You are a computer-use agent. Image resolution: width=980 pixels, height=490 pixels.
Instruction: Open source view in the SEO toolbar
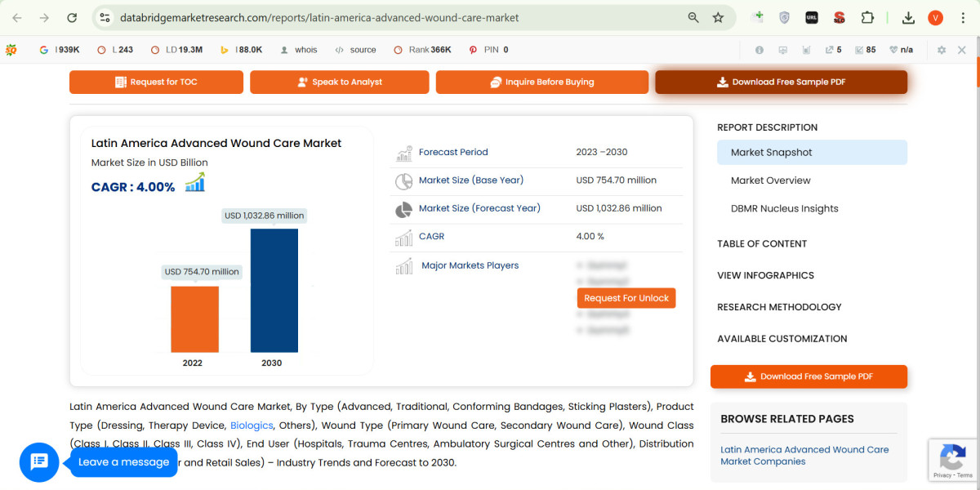355,50
